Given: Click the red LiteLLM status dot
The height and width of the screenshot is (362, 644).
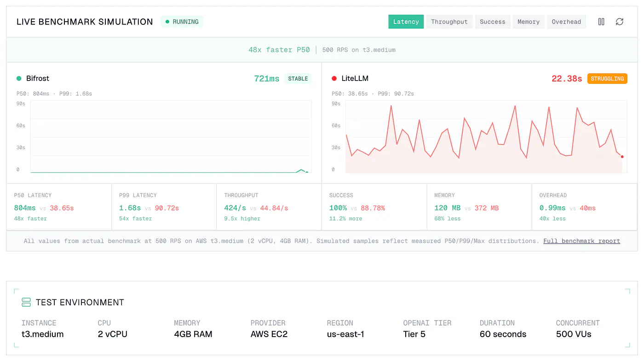Looking at the screenshot, I should point(334,79).
